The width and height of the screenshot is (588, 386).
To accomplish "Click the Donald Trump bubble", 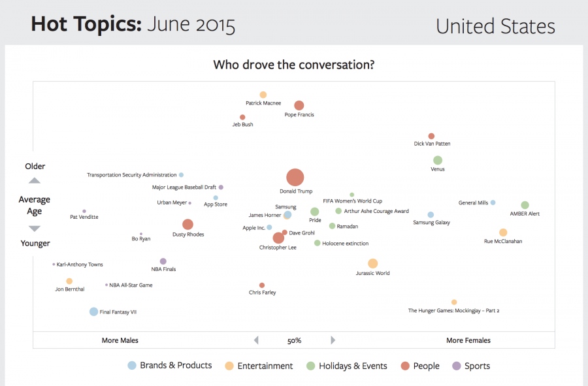I will [295, 177].
